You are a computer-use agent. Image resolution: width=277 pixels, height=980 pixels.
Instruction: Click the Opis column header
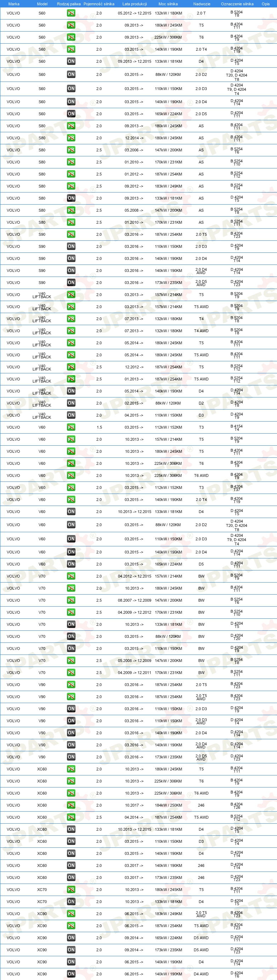[266, 4]
